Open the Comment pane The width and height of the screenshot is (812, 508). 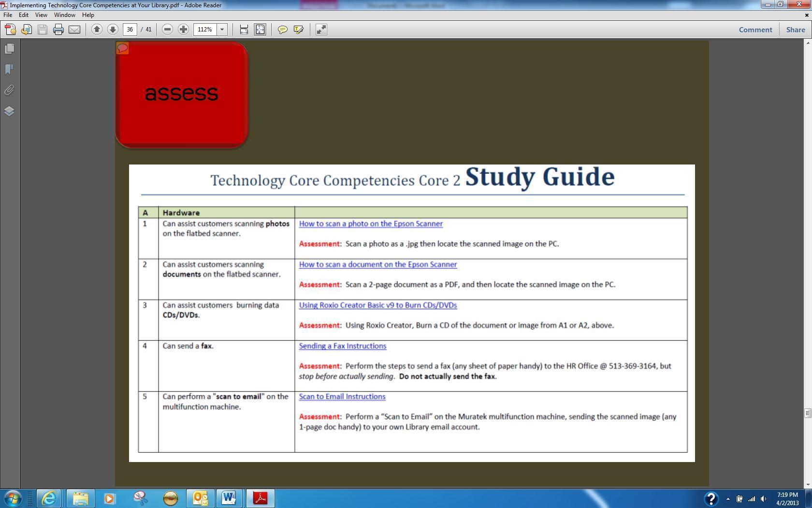click(755, 30)
